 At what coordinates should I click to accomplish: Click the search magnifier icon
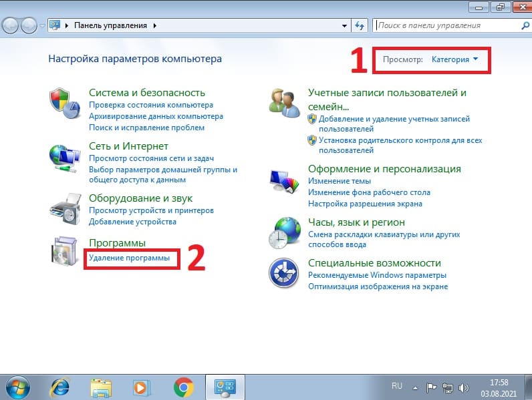(x=525, y=25)
